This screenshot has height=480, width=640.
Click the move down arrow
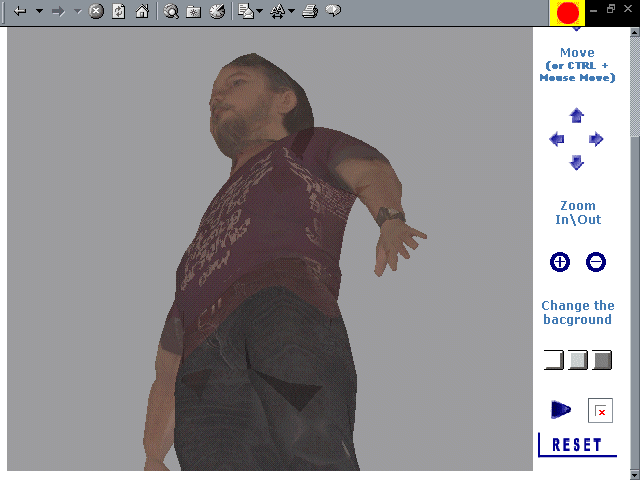[x=576, y=162]
